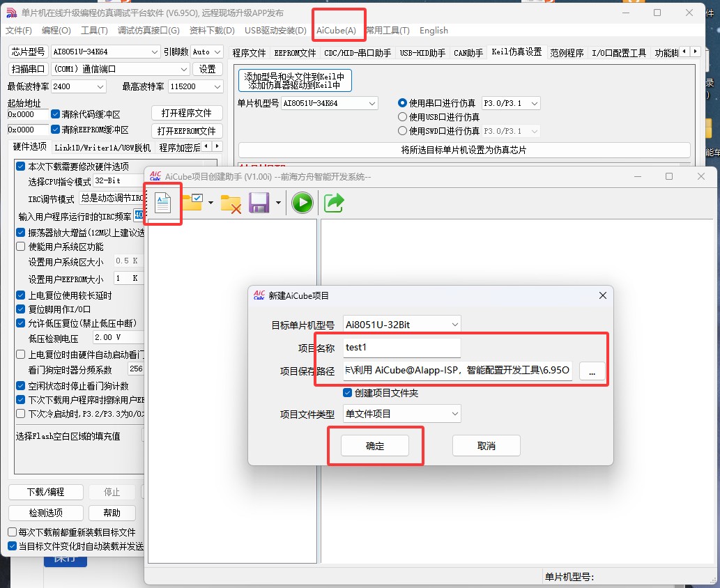Click 项目保存路径 input field
The height and width of the screenshot is (588, 720).
point(458,371)
